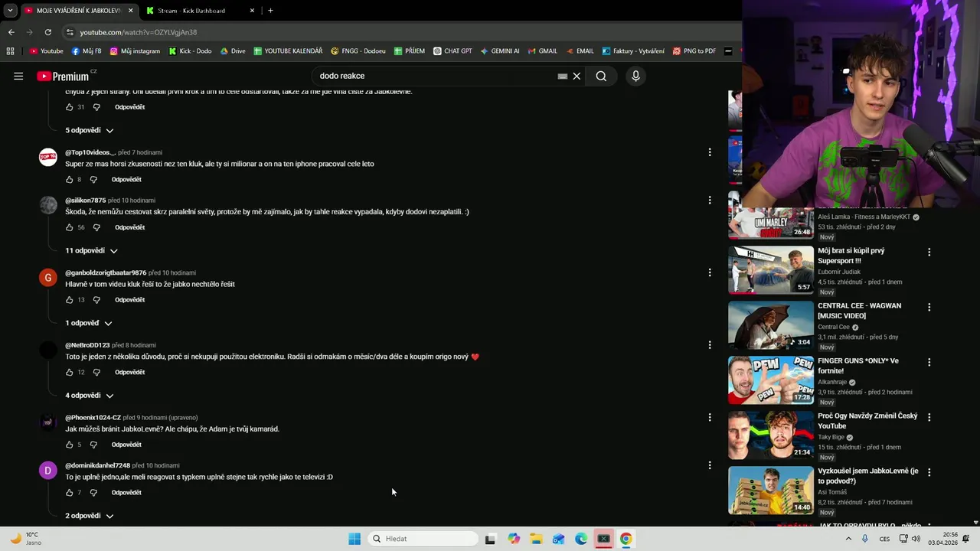The height and width of the screenshot is (551, 980).
Task: Open options menu for @Top10videos-_ comment
Action: (x=710, y=152)
